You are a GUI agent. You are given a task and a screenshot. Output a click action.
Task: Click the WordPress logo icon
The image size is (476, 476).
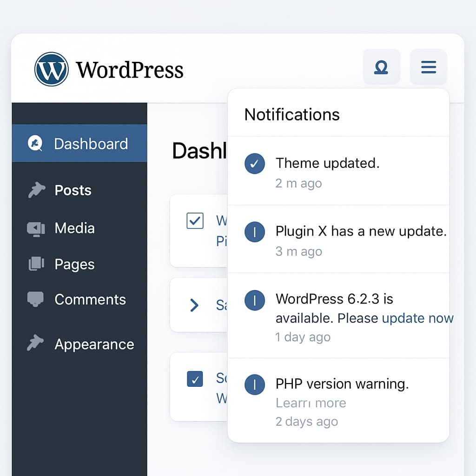[51, 69]
